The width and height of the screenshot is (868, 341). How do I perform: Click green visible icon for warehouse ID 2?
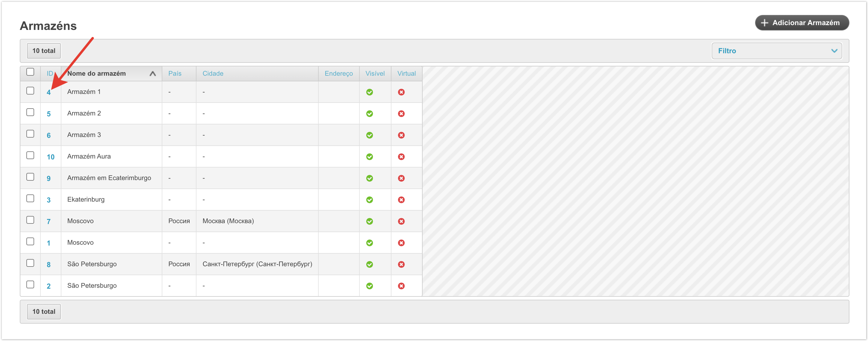[x=369, y=286]
